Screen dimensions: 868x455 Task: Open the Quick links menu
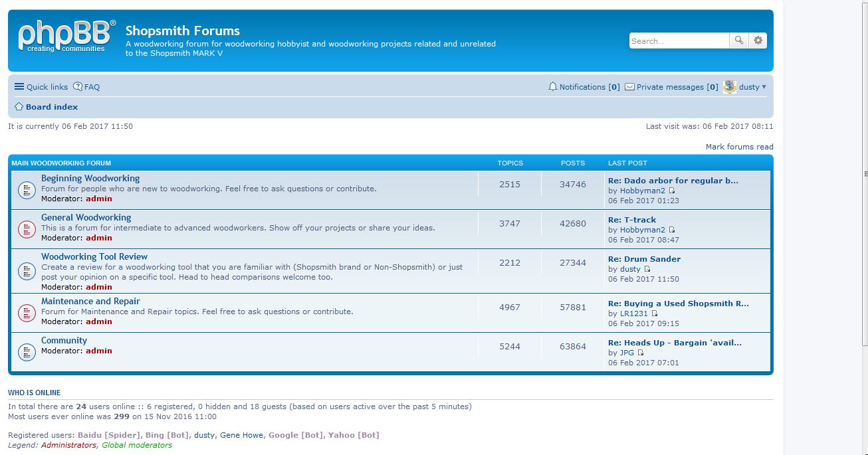(x=41, y=87)
